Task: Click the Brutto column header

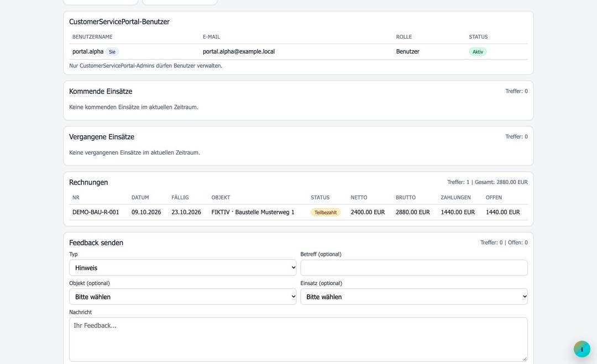Action: coord(406,197)
